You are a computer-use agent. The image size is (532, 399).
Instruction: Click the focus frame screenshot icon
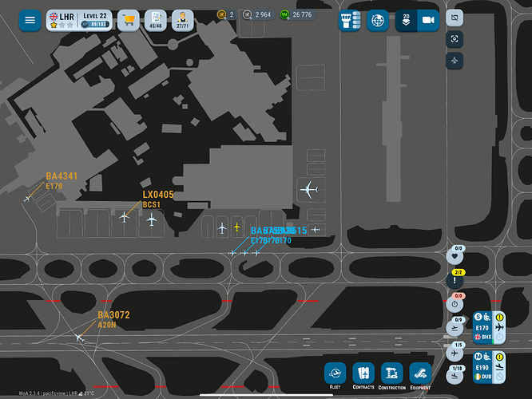455,39
